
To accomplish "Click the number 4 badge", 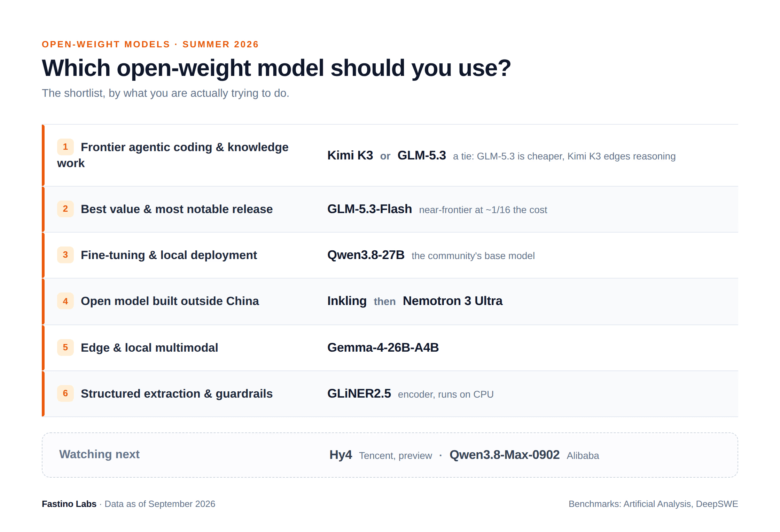I will click(65, 301).
